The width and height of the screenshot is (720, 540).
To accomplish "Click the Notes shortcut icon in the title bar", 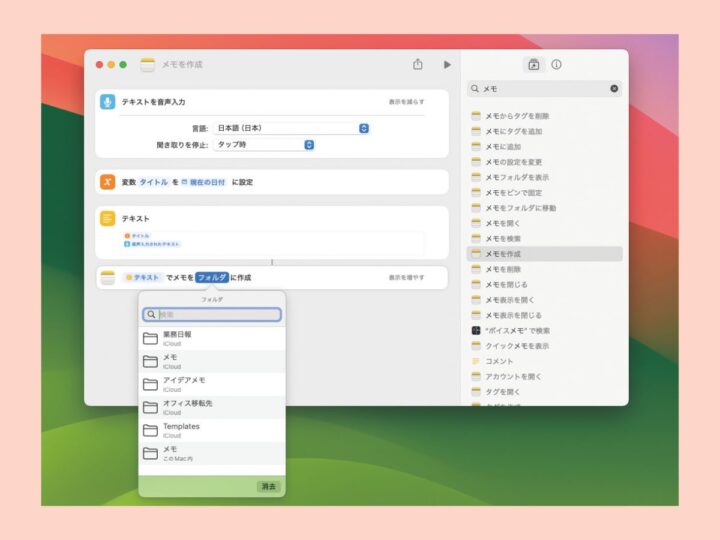I will tap(147, 65).
